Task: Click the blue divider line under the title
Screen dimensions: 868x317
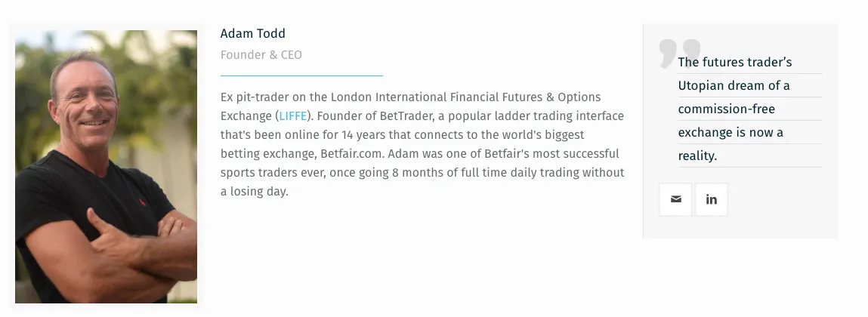Action: [301, 75]
